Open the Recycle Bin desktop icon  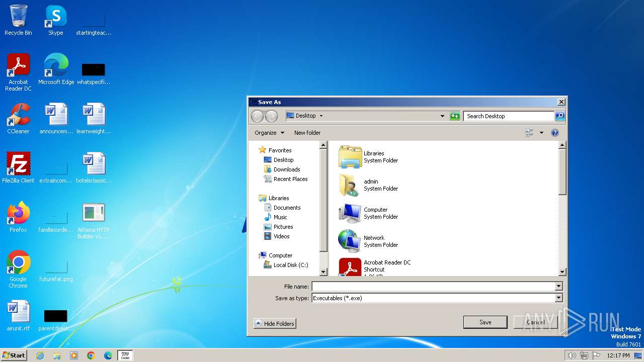(18, 20)
